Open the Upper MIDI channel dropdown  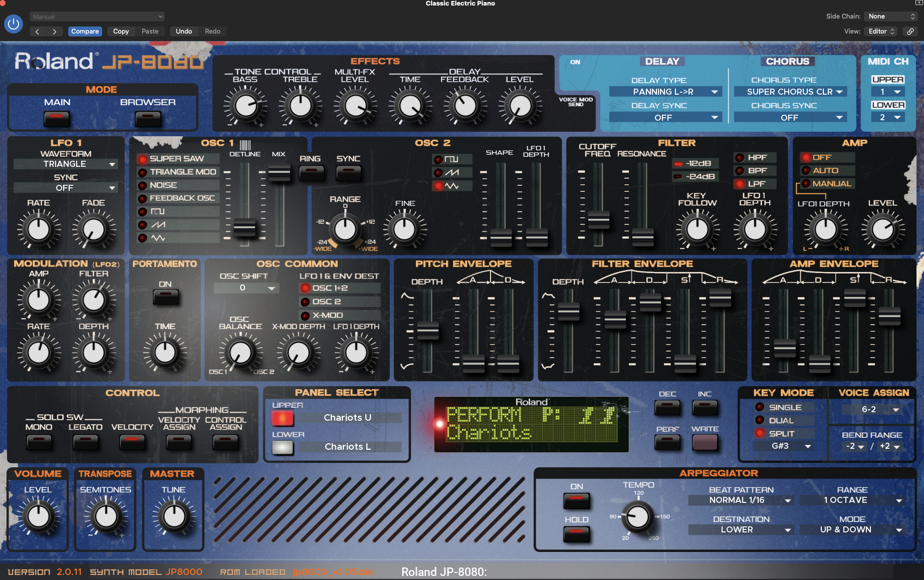coord(888,92)
